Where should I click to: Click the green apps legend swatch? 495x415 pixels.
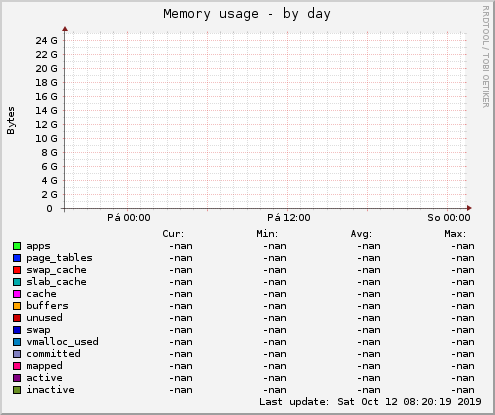point(17,246)
